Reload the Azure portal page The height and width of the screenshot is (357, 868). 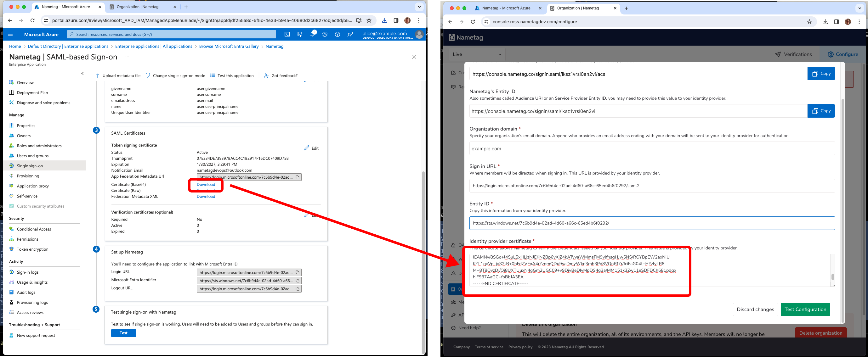click(32, 20)
